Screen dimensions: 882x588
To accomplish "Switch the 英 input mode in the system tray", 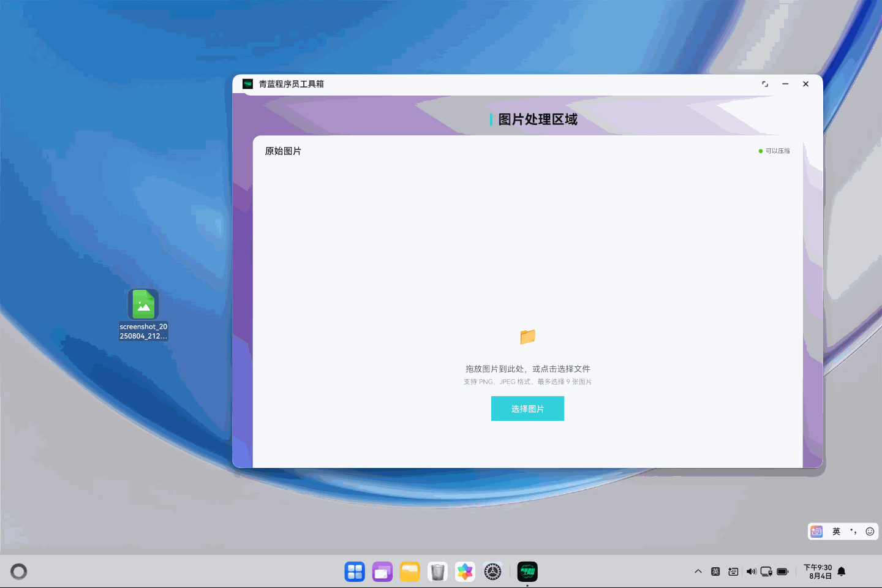I will pyautogui.click(x=715, y=571).
